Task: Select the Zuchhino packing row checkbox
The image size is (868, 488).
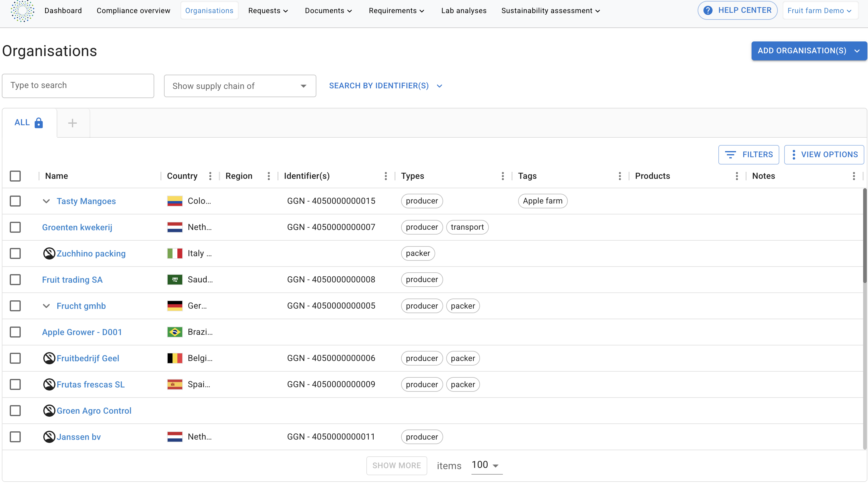Action: tap(15, 253)
